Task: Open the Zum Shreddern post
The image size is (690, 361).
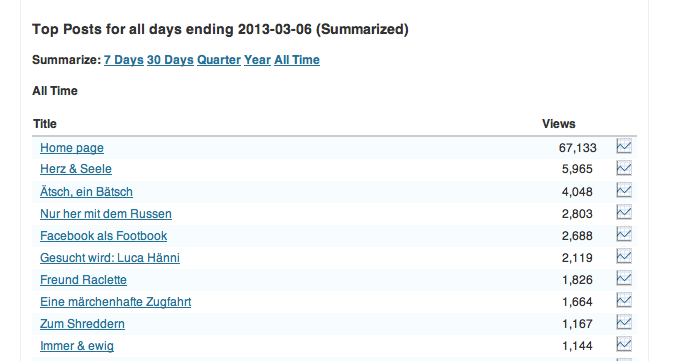Action: [x=82, y=324]
